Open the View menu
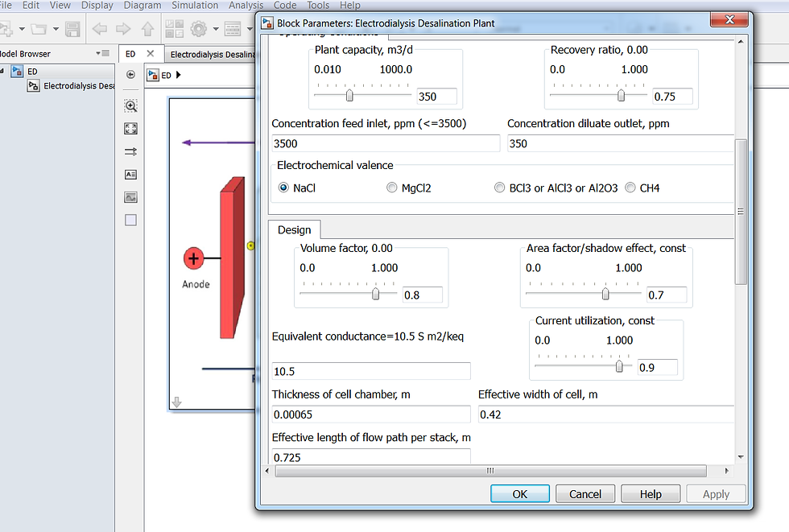The image size is (789, 532). tap(60, 5)
